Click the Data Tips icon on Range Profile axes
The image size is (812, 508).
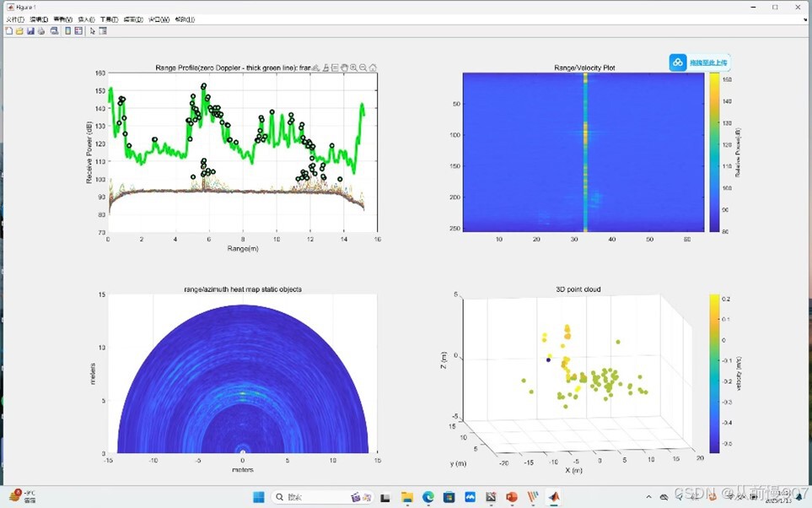pos(335,68)
